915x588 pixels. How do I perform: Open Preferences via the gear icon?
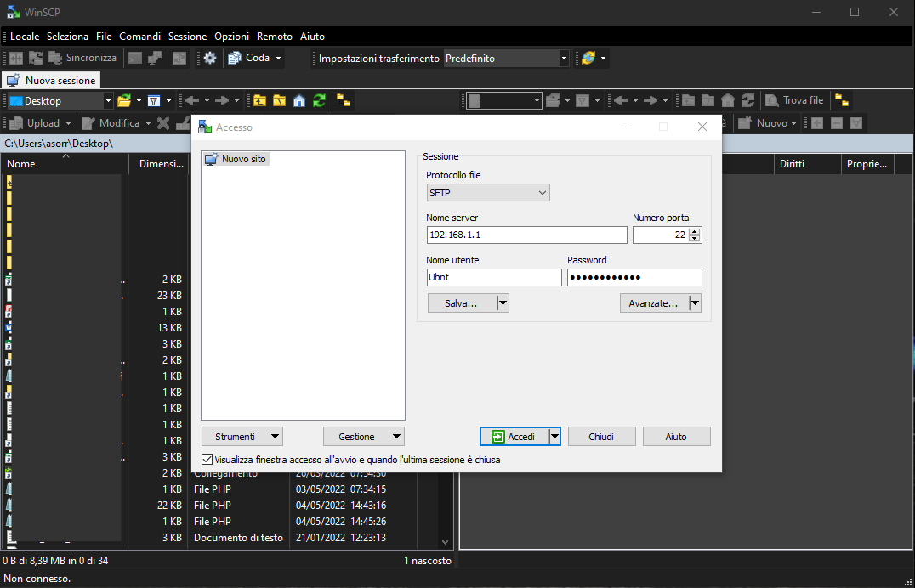click(x=210, y=59)
